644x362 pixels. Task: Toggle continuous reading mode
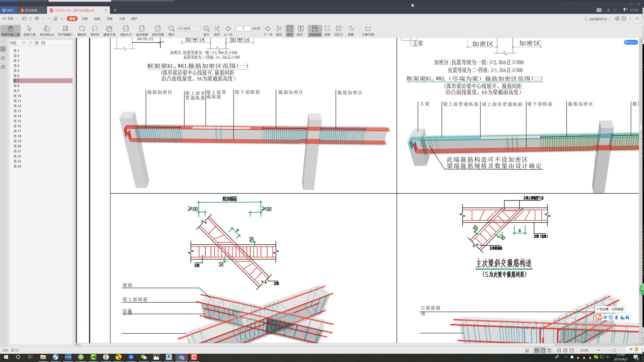click(315, 30)
